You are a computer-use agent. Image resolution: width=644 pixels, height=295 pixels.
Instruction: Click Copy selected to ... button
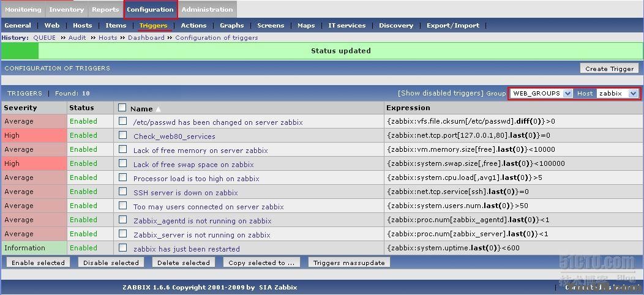tap(261, 263)
